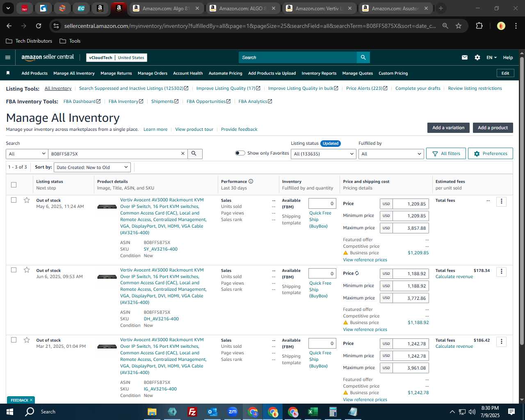This screenshot has width=525, height=420.
Task: Open the Tools bookmarks folder
Action: (x=70, y=41)
